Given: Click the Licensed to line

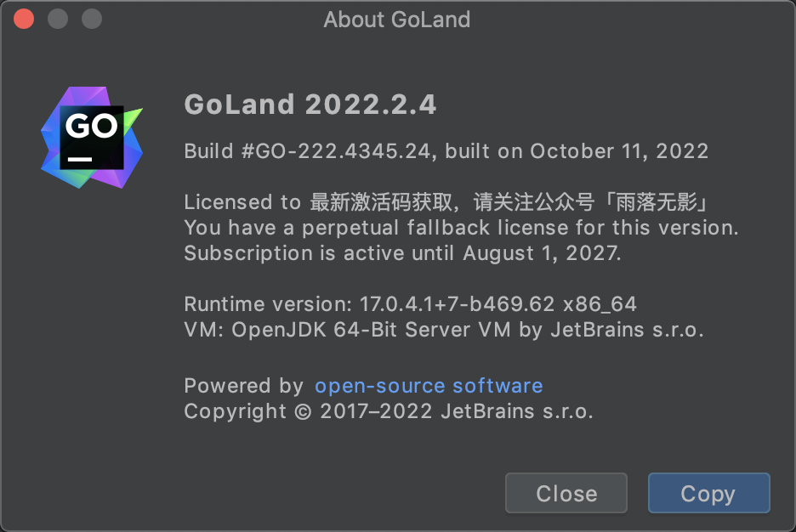Looking at the screenshot, I should (446, 202).
